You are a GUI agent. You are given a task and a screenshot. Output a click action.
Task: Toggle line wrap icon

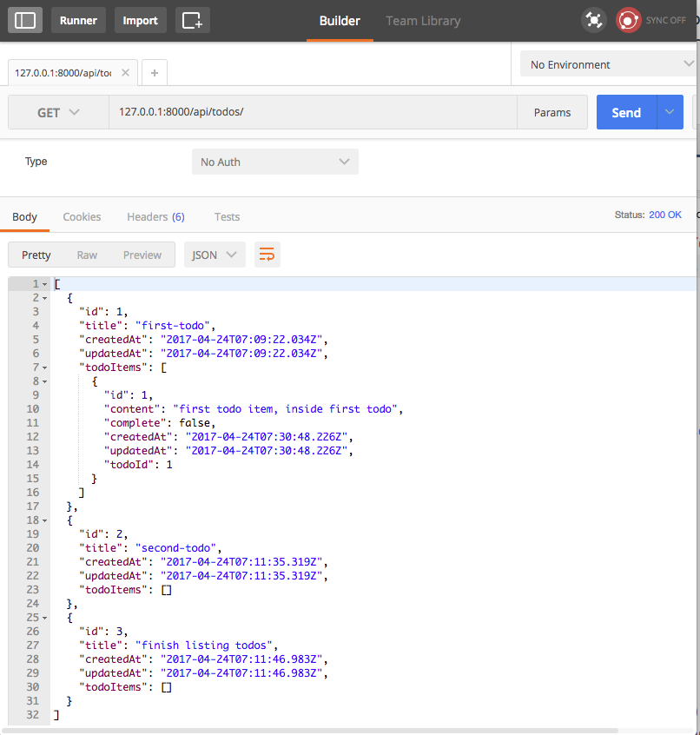[267, 255]
